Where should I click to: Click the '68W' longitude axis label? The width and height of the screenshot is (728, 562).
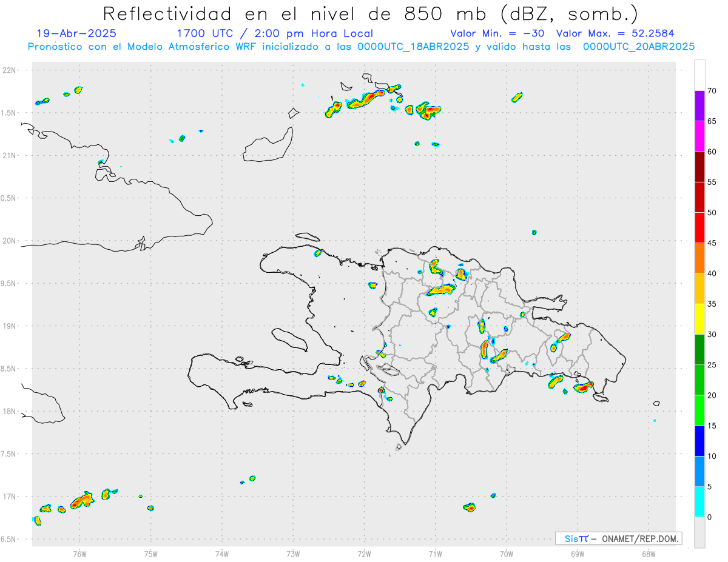pyautogui.click(x=649, y=554)
